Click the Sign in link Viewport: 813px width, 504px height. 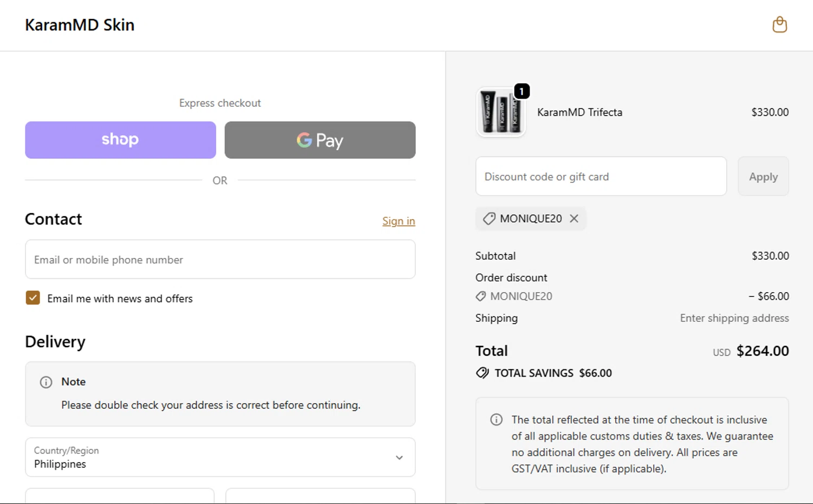point(398,221)
